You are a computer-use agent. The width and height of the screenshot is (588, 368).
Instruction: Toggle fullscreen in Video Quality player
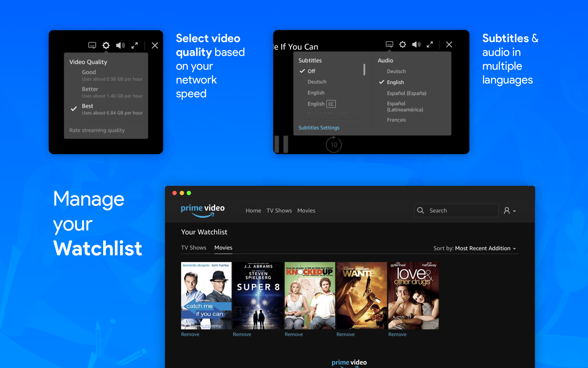pyautogui.click(x=135, y=45)
